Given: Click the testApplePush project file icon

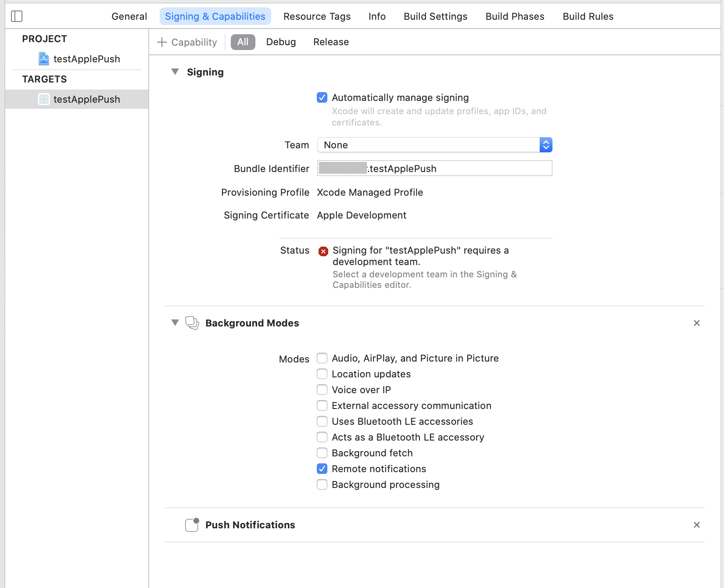Looking at the screenshot, I should coord(44,59).
